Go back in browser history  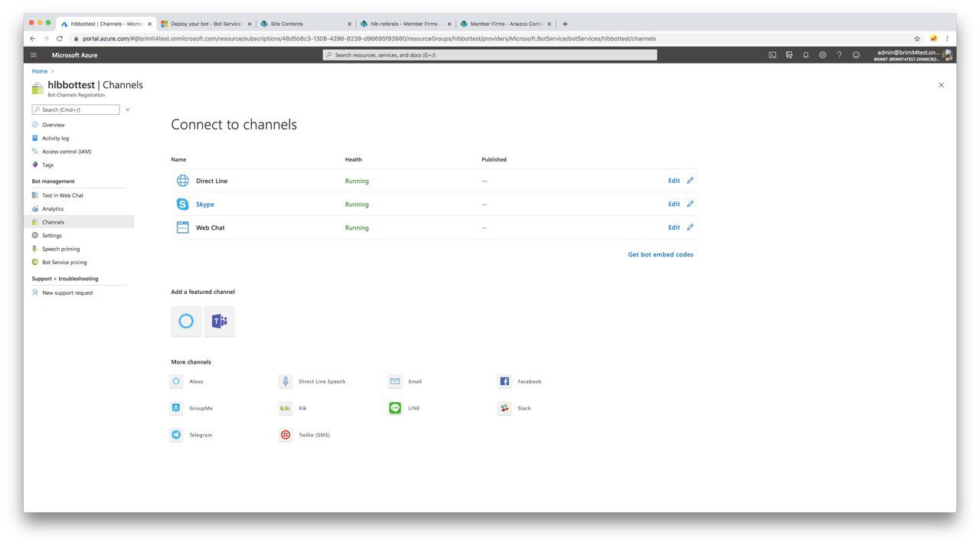[32, 38]
